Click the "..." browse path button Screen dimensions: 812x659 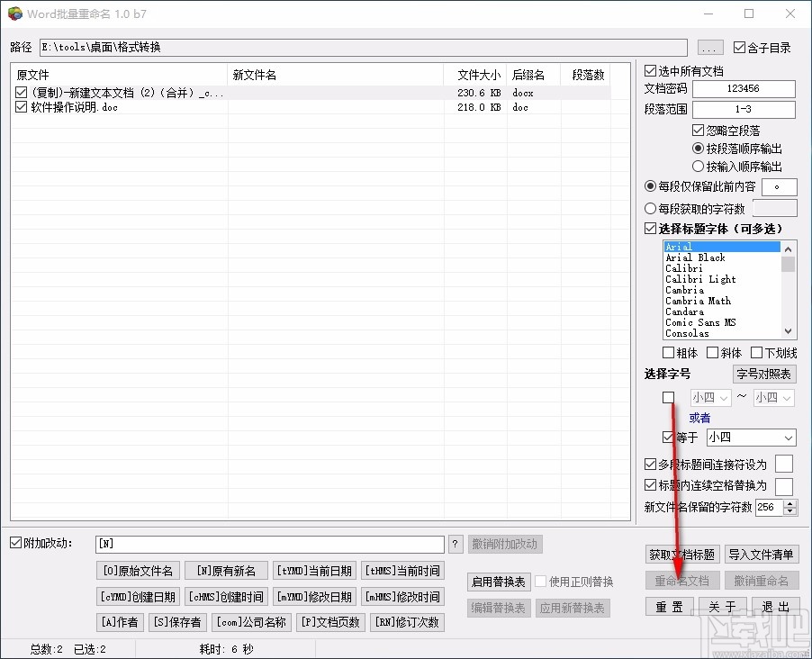[x=709, y=47]
